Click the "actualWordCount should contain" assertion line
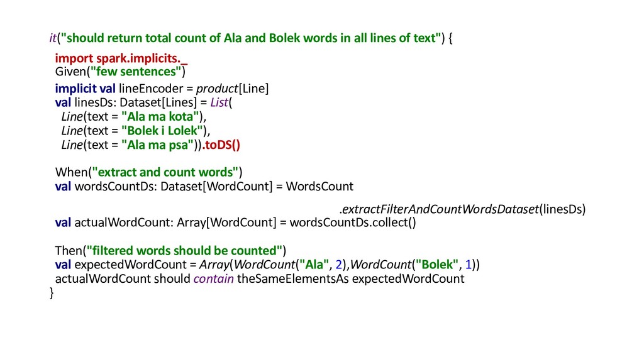 pos(260,278)
